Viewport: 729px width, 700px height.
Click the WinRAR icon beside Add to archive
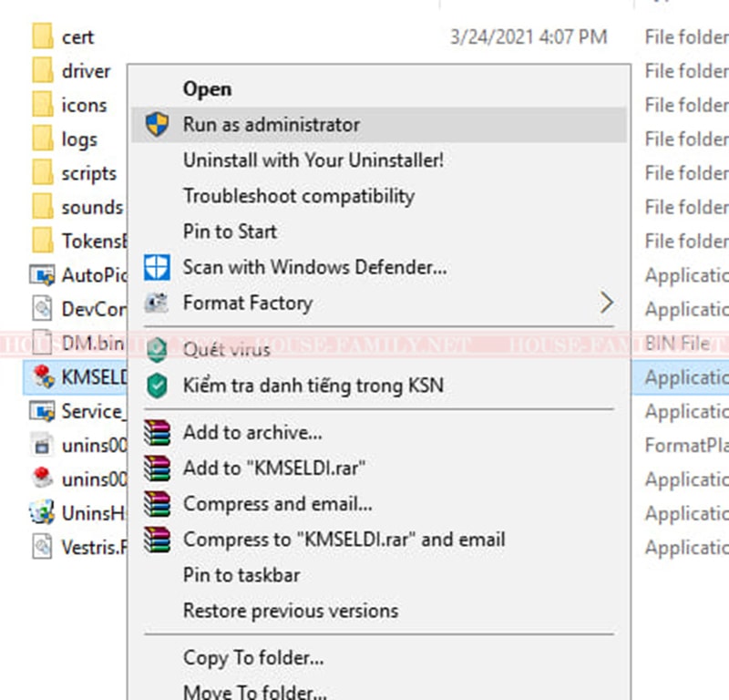158,433
